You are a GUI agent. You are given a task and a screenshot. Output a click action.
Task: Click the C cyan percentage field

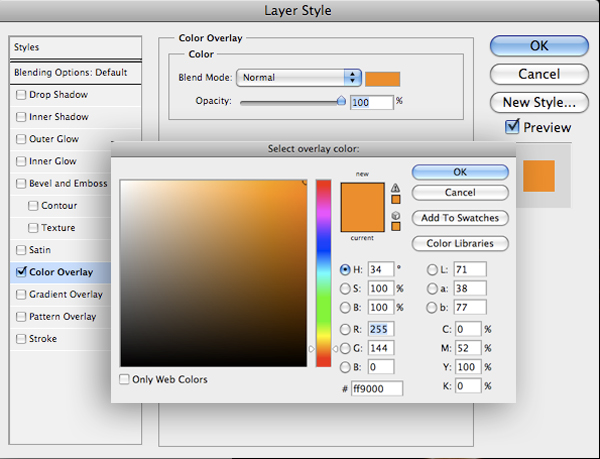(x=468, y=329)
